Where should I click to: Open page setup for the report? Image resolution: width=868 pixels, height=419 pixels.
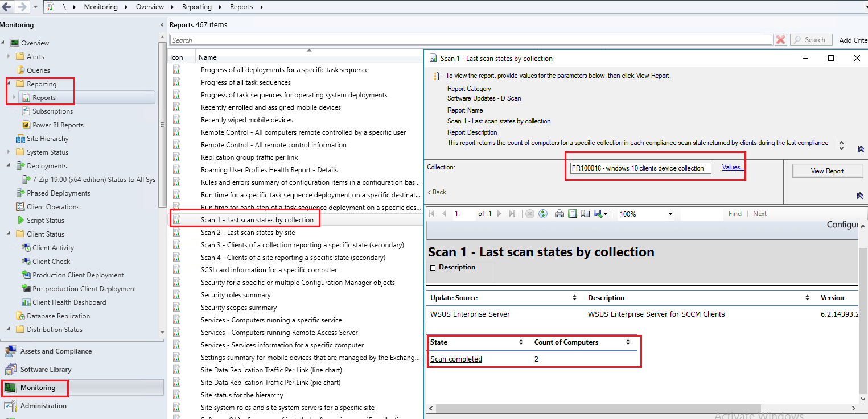point(586,214)
